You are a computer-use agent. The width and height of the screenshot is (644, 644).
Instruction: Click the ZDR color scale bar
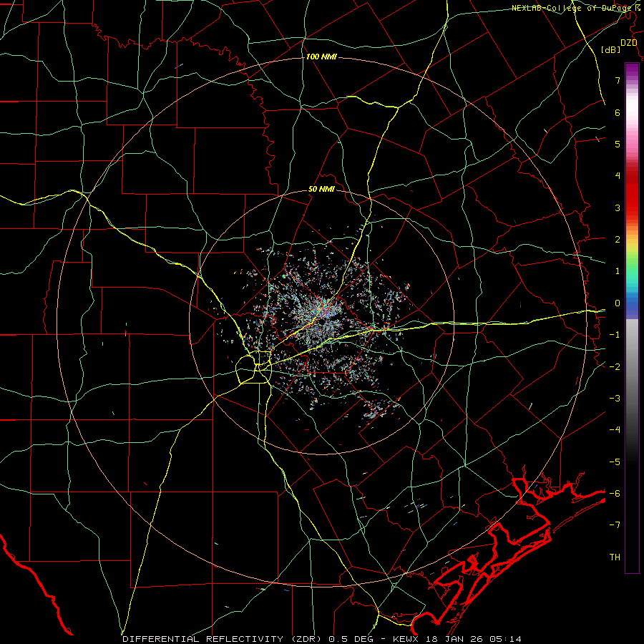tap(632, 318)
